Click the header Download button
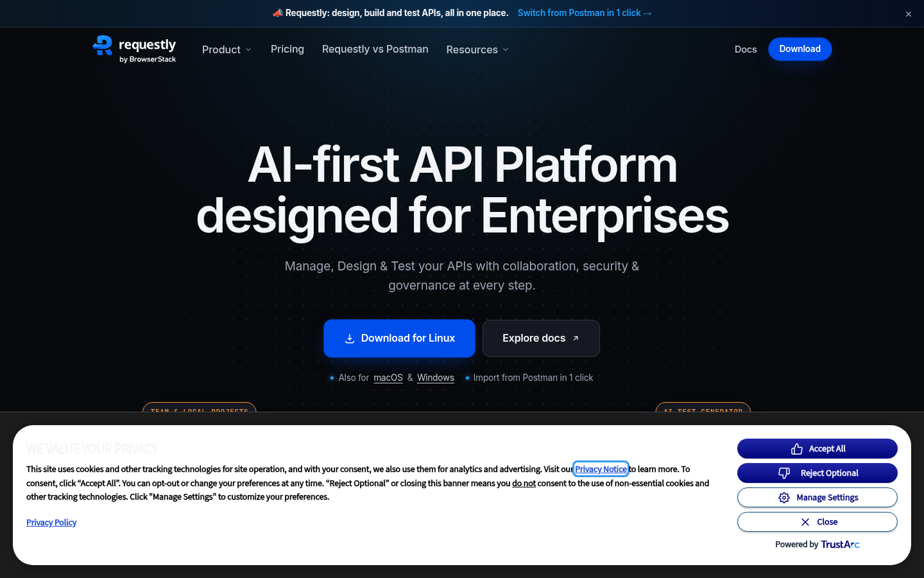This screenshot has width=924, height=578. pyautogui.click(x=800, y=49)
